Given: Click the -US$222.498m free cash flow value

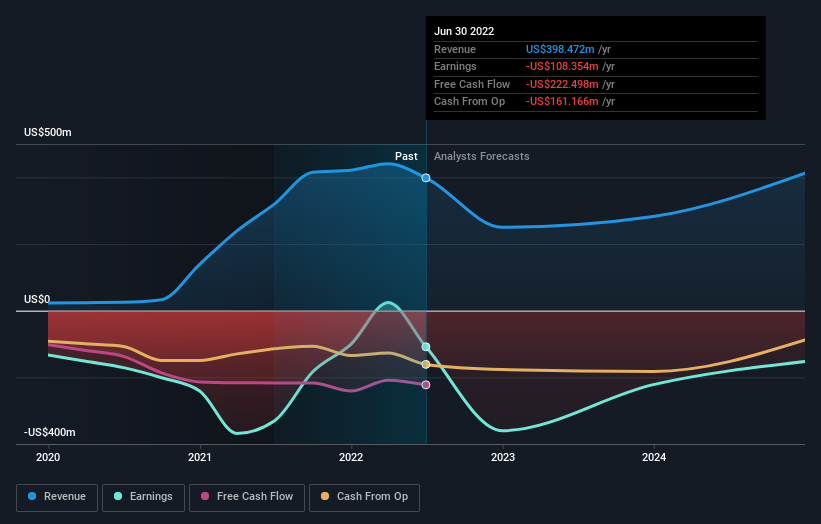Looking at the screenshot, I should [562, 84].
